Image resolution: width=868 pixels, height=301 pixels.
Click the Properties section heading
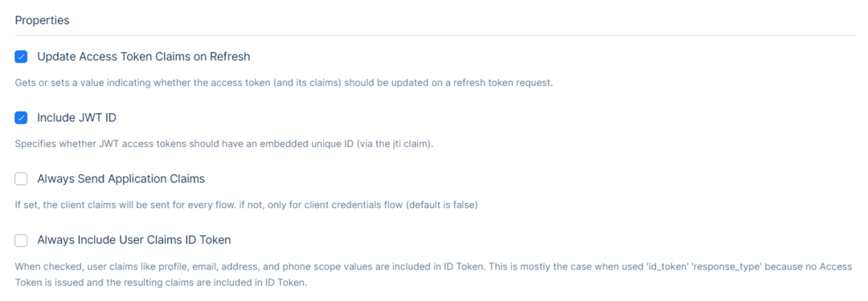42,21
